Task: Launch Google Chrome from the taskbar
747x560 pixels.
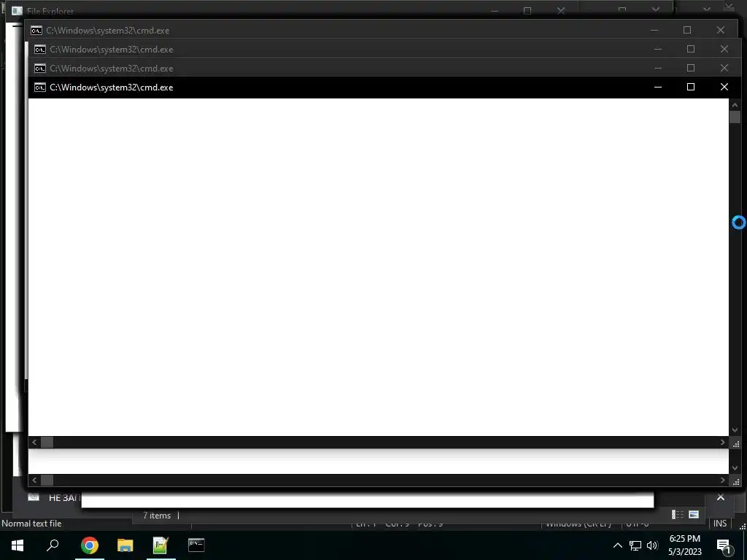Action: tap(89, 545)
